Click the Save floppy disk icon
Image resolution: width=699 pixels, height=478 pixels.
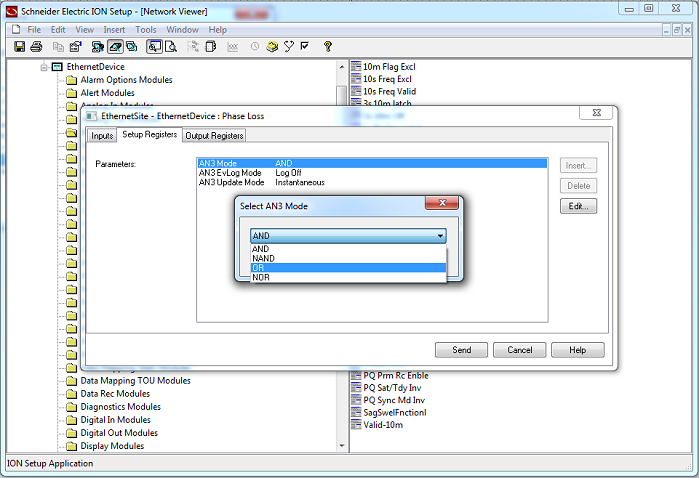pos(20,46)
